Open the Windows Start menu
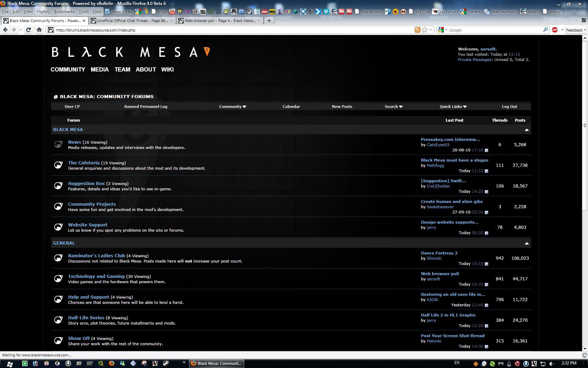588x368 pixels. tap(10, 363)
